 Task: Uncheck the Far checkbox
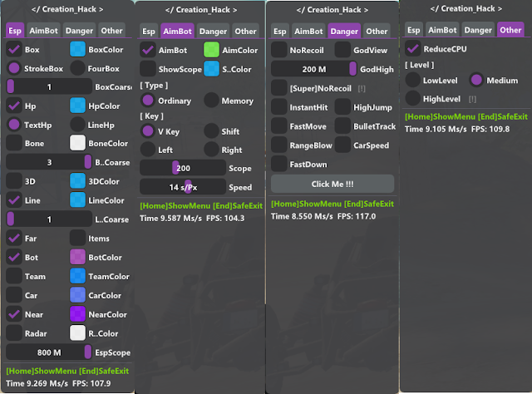point(14,239)
